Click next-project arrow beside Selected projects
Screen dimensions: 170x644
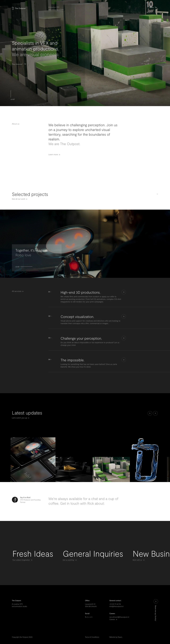tap(157, 194)
